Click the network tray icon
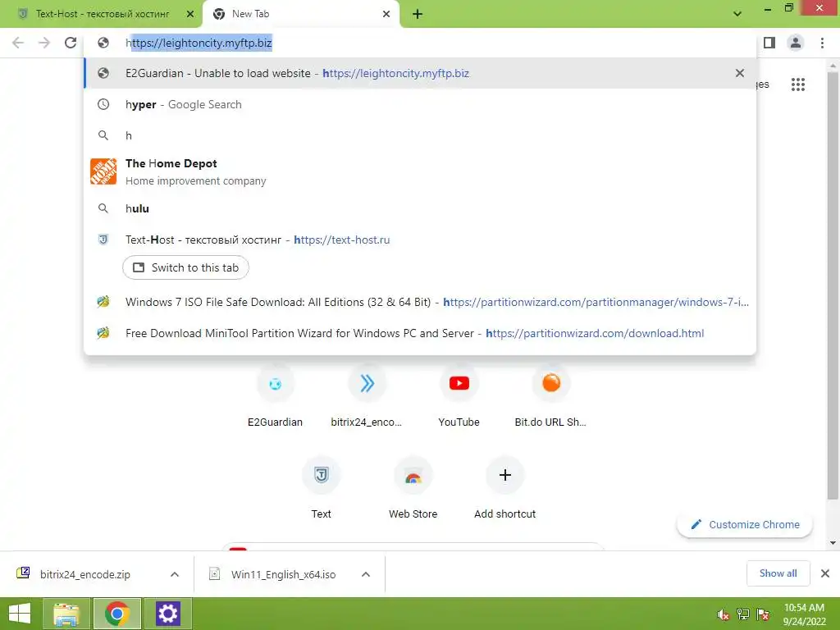840x630 pixels. coord(743,614)
